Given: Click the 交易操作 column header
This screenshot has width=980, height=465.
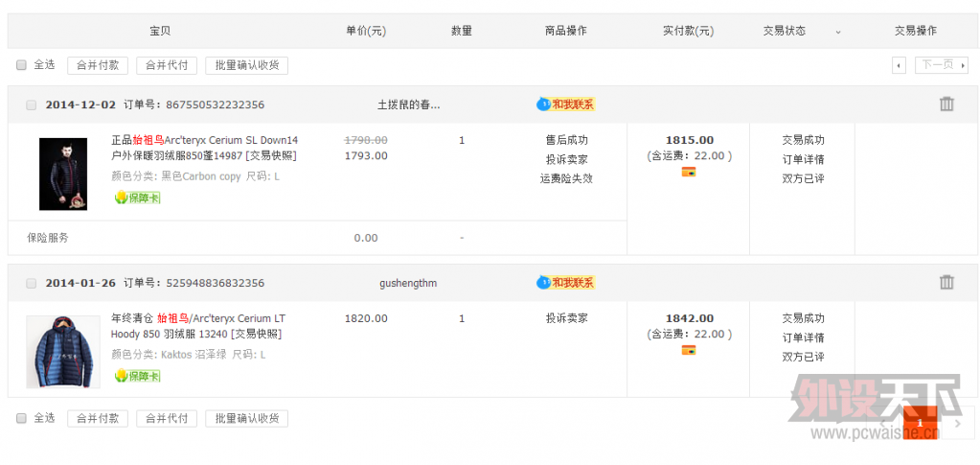Looking at the screenshot, I should coord(916,31).
